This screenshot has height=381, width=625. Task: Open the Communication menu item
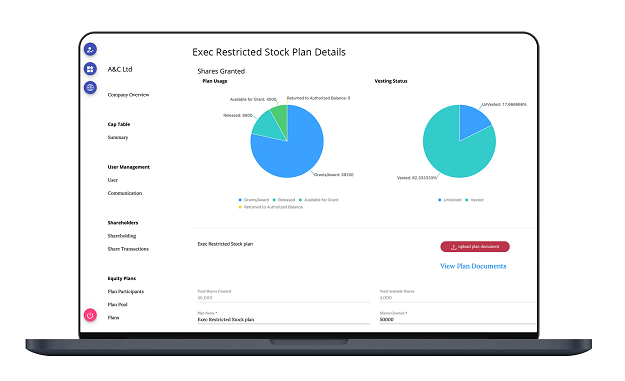pyautogui.click(x=125, y=193)
